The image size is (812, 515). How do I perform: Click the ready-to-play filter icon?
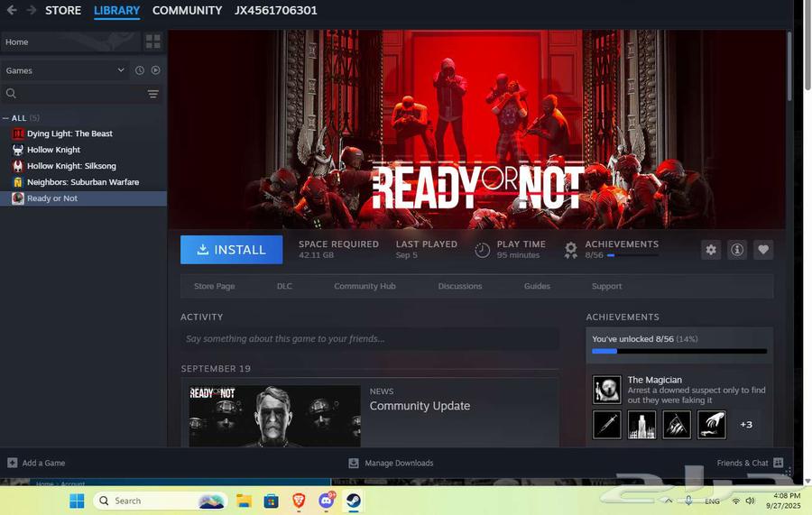(x=156, y=70)
